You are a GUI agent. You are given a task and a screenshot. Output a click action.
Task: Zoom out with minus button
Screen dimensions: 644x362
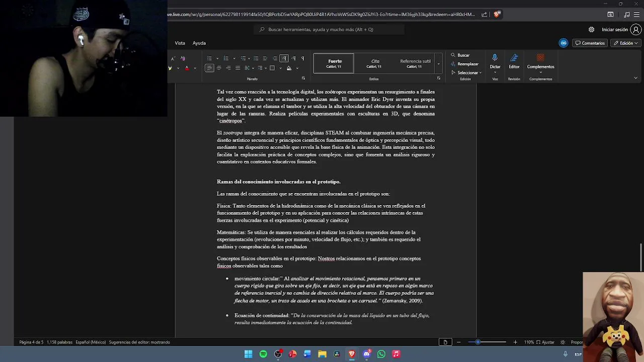[x=458, y=342]
